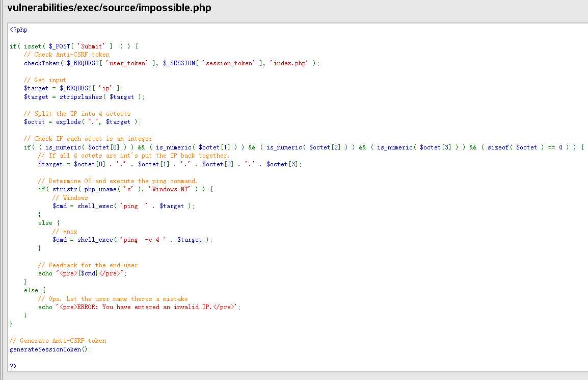Click the heading vulnerabilities/exec/source/impossible.php
The width and height of the screenshot is (588, 380).
coord(109,8)
